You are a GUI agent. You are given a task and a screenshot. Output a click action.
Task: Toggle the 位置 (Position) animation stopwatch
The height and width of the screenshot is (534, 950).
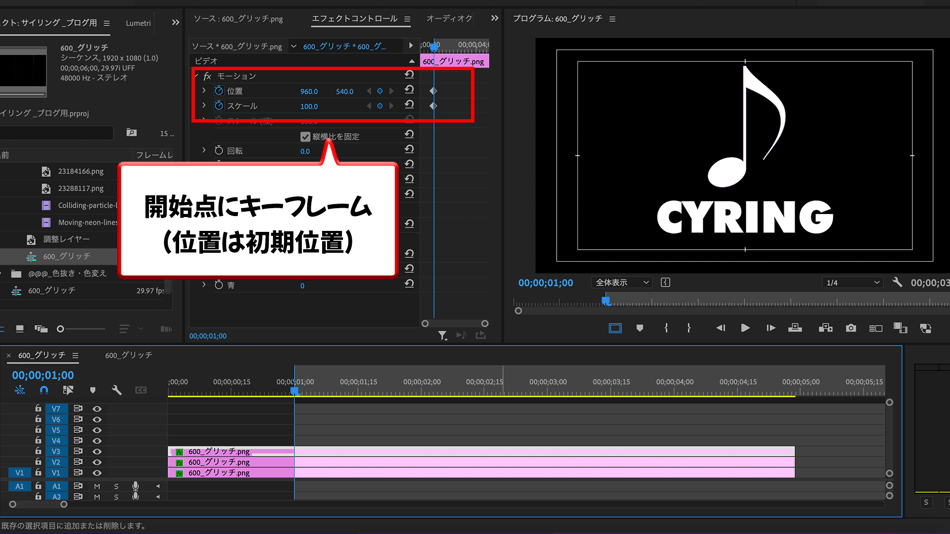[218, 91]
